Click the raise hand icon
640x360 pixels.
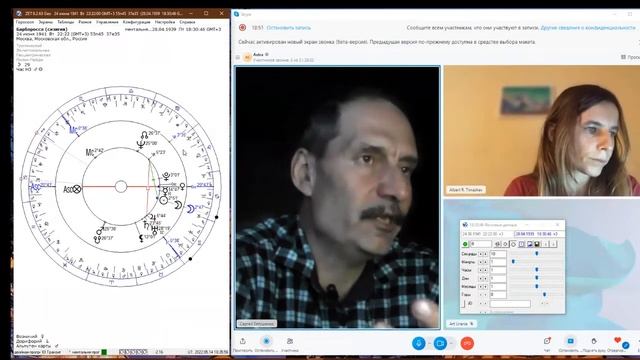pos(594,341)
